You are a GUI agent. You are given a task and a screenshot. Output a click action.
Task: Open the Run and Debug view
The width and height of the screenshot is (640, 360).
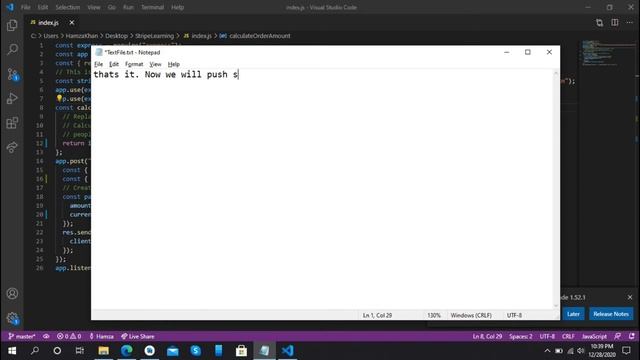tap(12, 98)
